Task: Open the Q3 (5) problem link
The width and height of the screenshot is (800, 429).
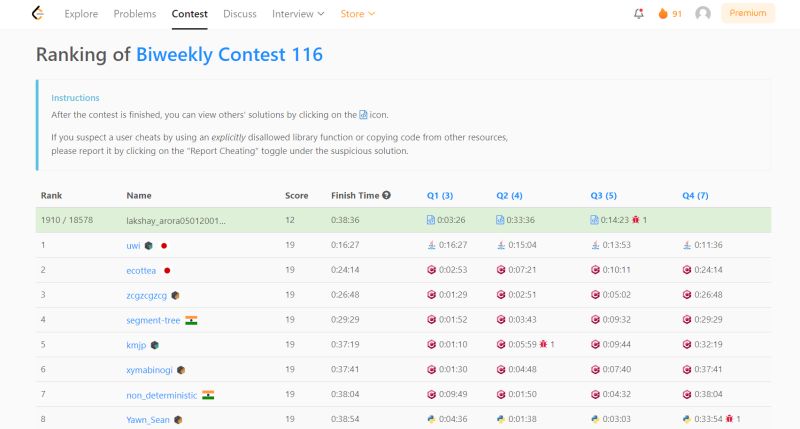Action: (604, 195)
